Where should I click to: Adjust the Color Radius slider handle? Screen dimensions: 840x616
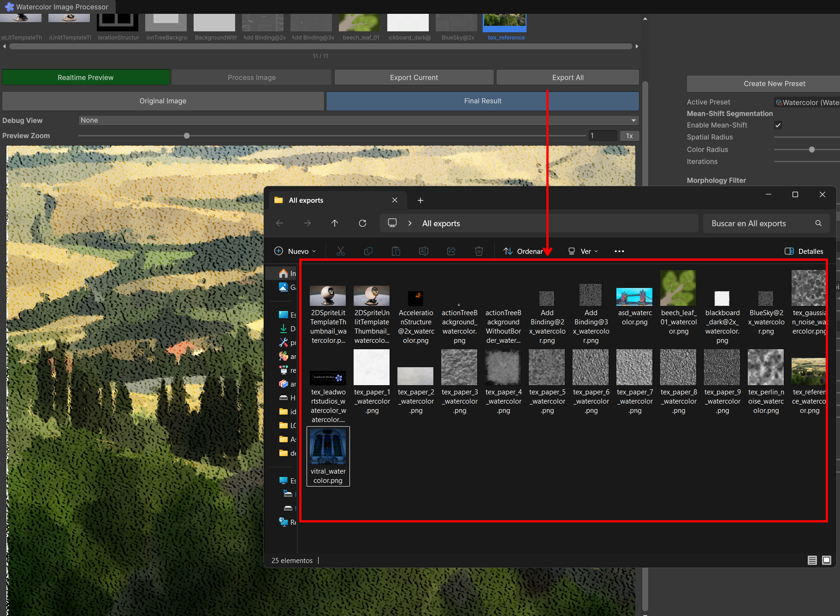812,150
